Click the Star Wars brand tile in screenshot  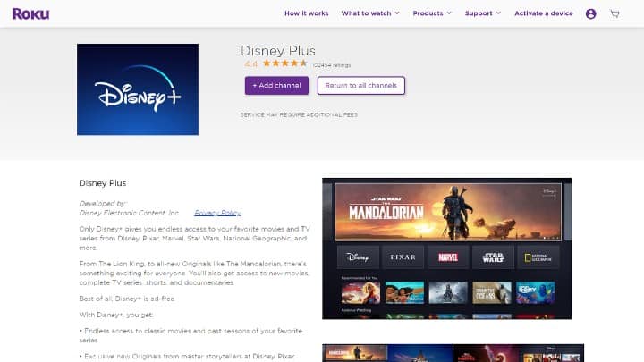[x=493, y=257]
